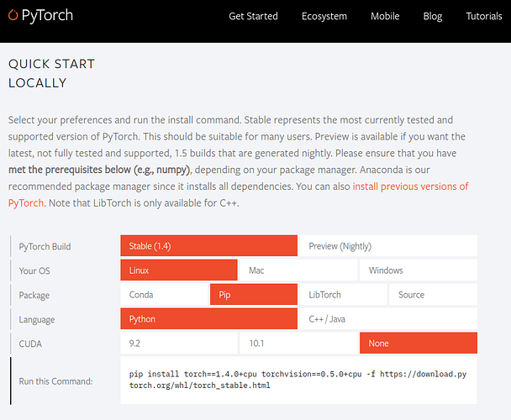
Task: Choose Mac as your OS
Action: click(298, 270)
